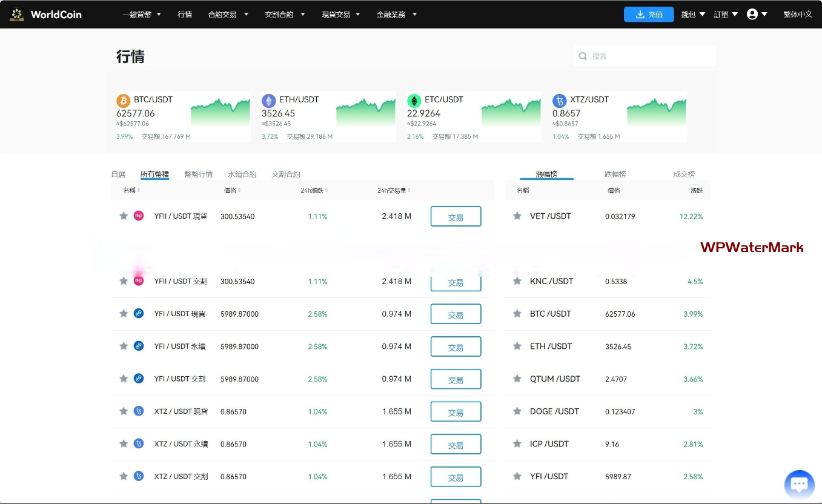The height and width of the screenshot is (504, 822).
Task: Click the search magnifier icon
Action: (x=583, y=56)
